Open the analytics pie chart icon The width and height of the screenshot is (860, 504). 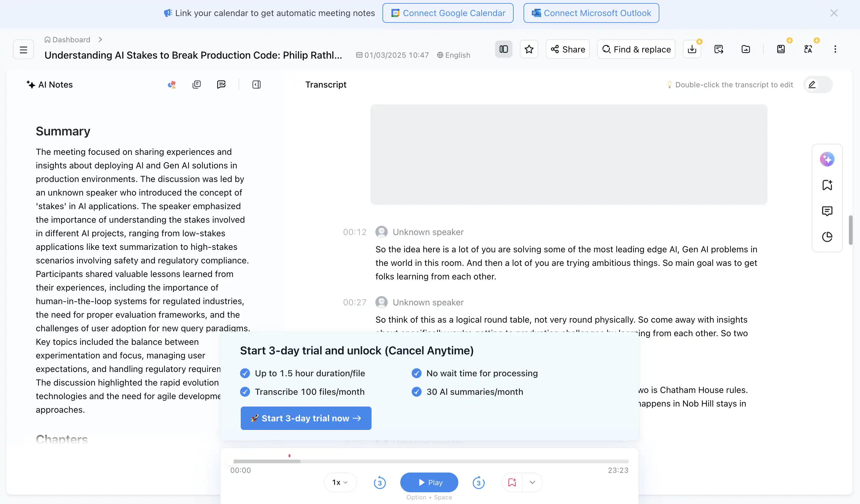click(827, 237)
